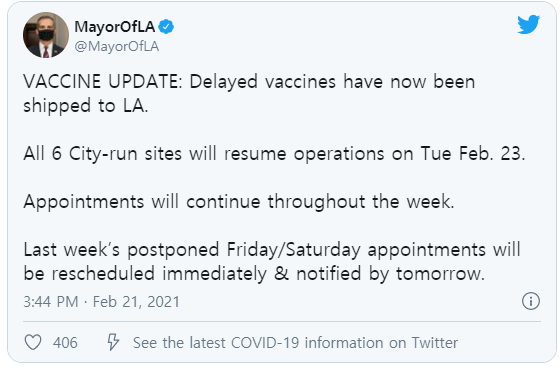
Task: Click the "Appointments will continue" sentence
Action: click(239, 202)
